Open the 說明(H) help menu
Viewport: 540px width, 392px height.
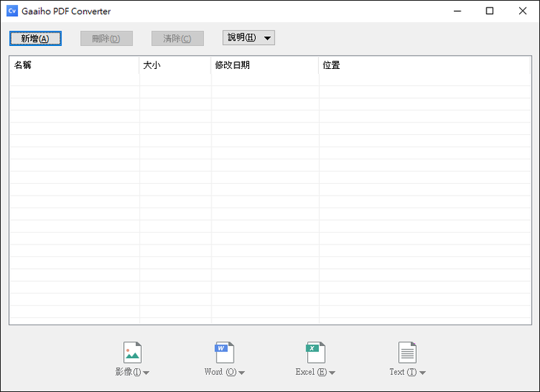click(248, 38)
